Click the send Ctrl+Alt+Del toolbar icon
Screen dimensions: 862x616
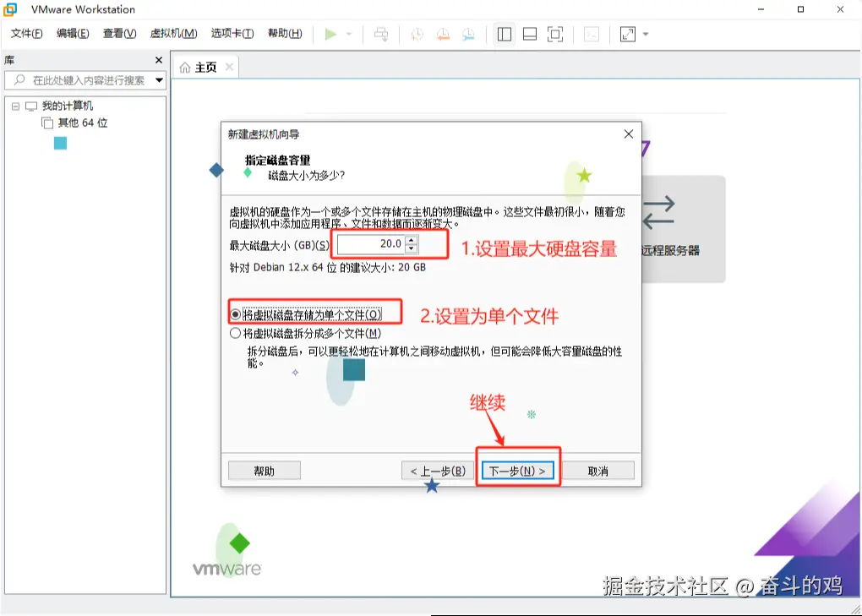(x=381, y=34)
